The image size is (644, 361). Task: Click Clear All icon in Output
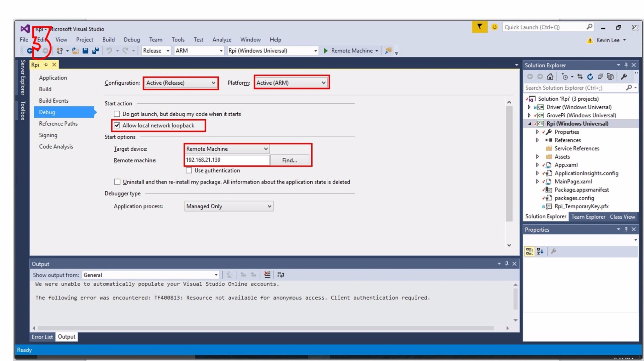click(267, 275)
